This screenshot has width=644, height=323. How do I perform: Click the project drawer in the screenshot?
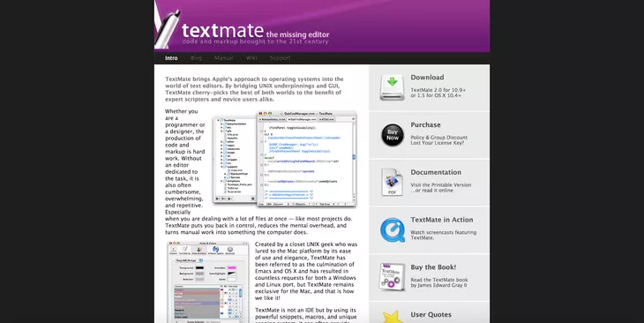(x=235, y=160)
